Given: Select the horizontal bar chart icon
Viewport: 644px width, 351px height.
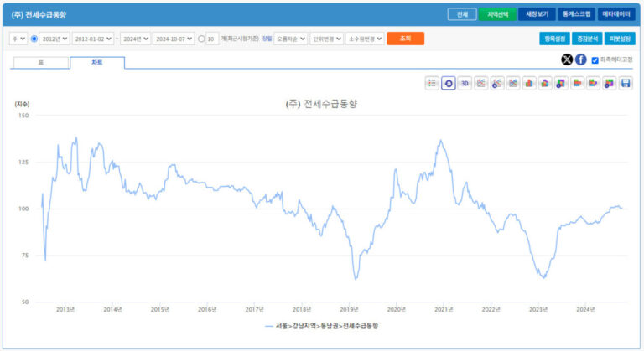Looking at the screenshot, I should [x=577, y=83].
